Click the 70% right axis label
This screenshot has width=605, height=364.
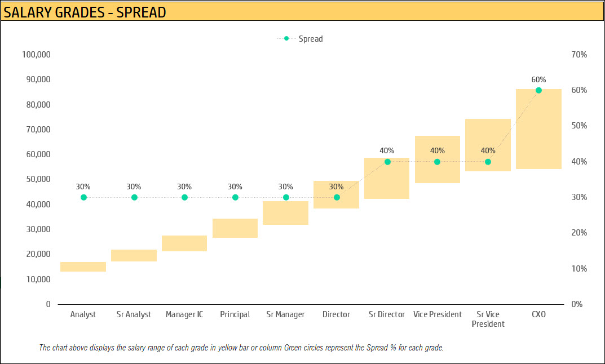(x=579, y=54)
